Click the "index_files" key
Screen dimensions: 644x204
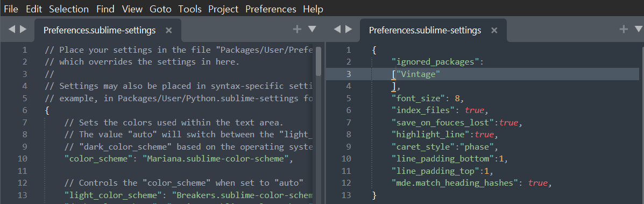(x=421, y=110)
